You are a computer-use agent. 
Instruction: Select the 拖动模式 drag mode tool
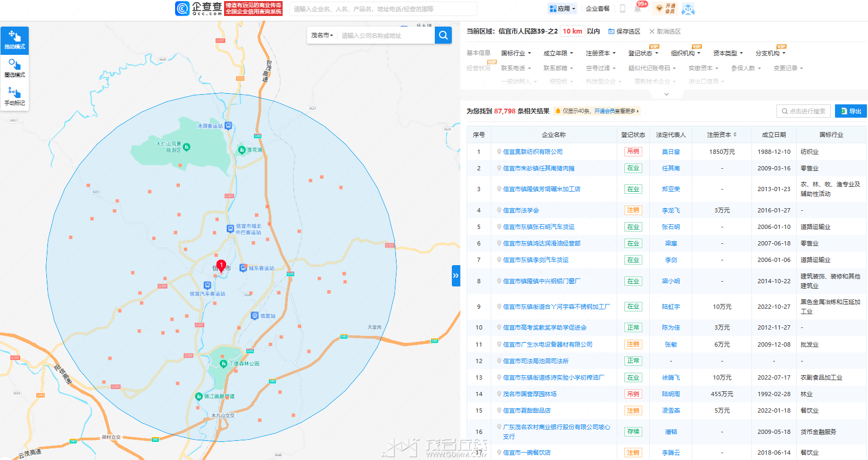coord(14,40)
